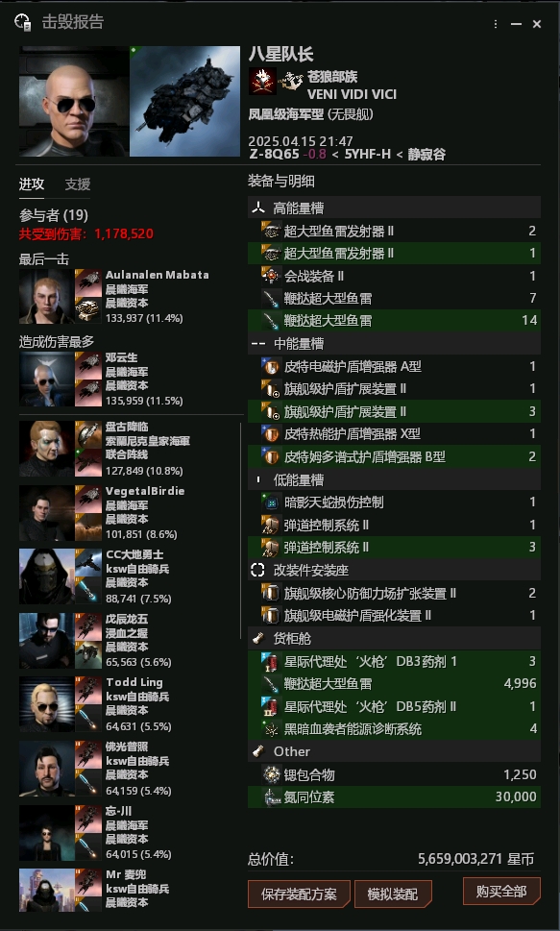This screenshot has height=931, width=560.
Task: Click the 保存装配方案 button
Action: (x=299, y=894)
